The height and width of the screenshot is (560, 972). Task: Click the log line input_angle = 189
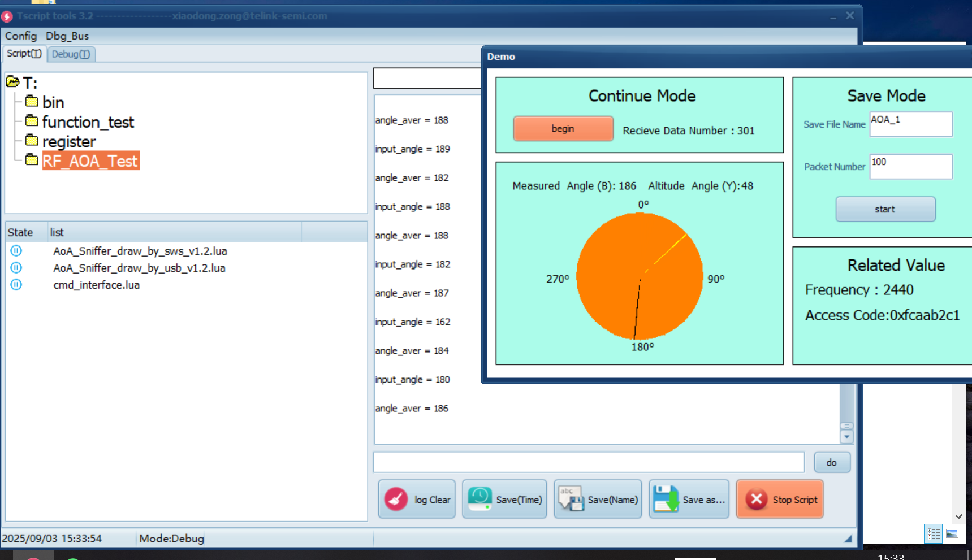click(413, 149)
